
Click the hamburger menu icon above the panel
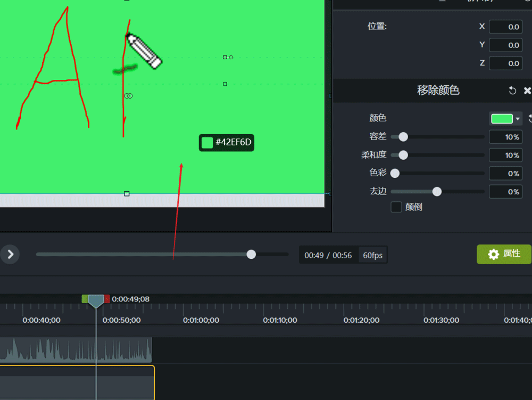pyautogui.click(x=442, y=2)
